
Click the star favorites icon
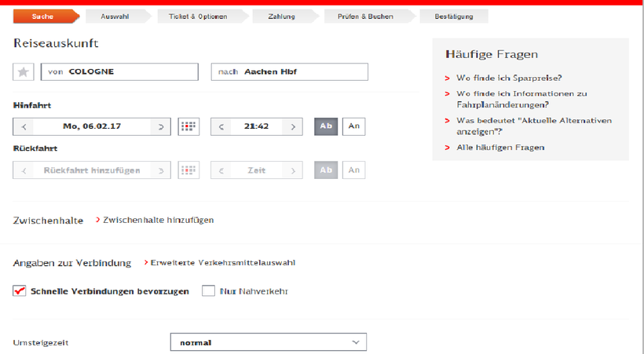coord(23,71)
